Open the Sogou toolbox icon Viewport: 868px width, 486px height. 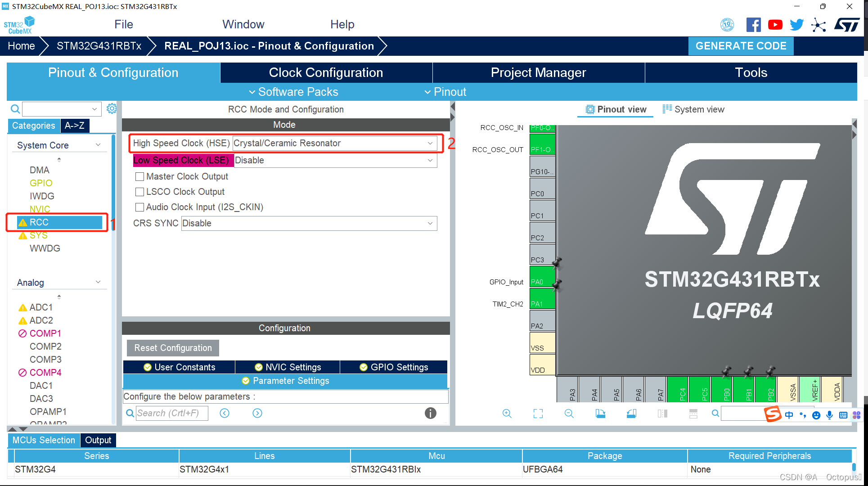856,415
